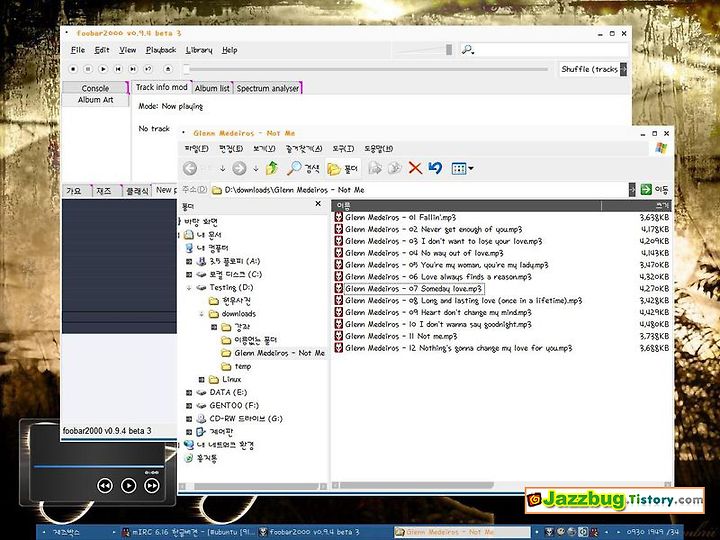Switch to Album list tab
Screen dimensions: 720x540
(212, 88)
